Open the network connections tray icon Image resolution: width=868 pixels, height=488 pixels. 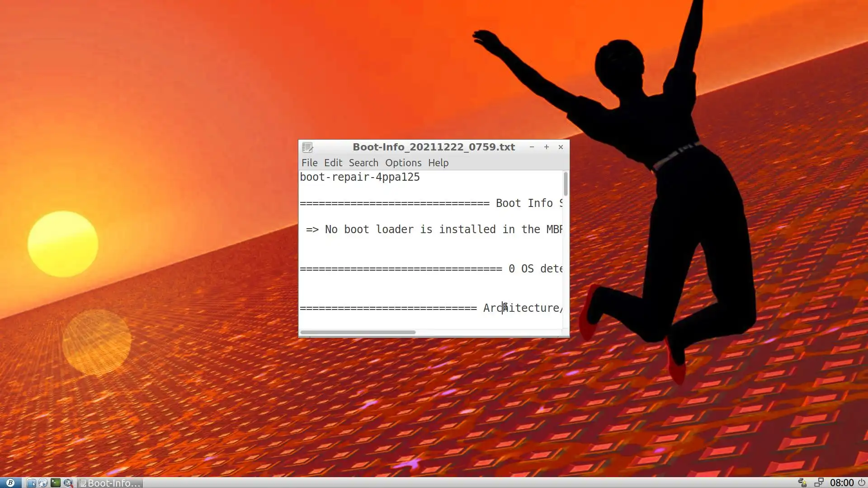tap(819, 483)
